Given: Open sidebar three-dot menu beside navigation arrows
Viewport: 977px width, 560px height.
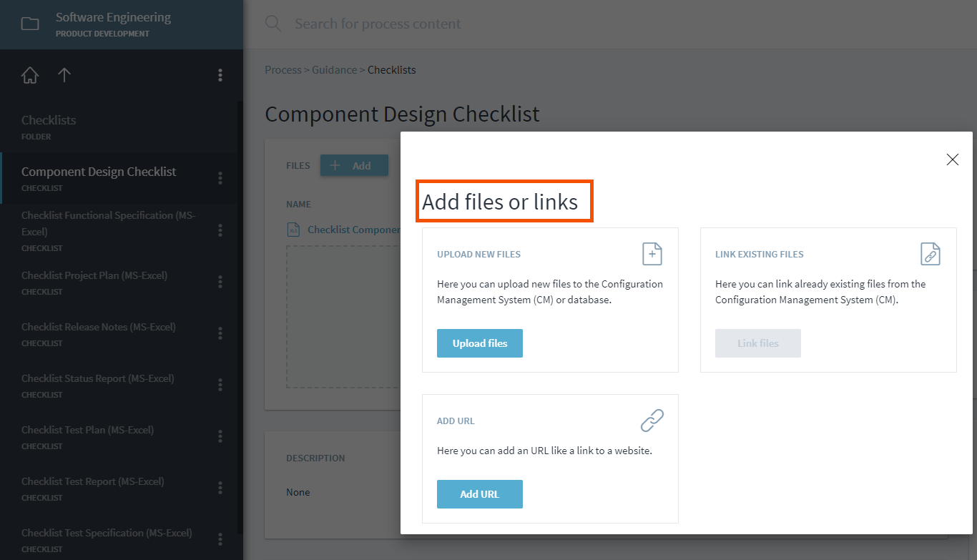Looking at the screenshot, I should click(x=220, y=75).
